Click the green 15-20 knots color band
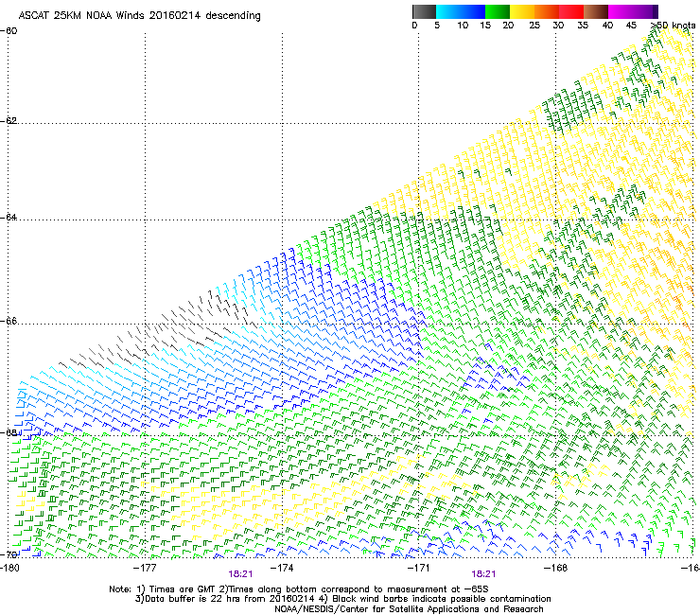Viewport: 700px width, 615px height. (498, 11)
